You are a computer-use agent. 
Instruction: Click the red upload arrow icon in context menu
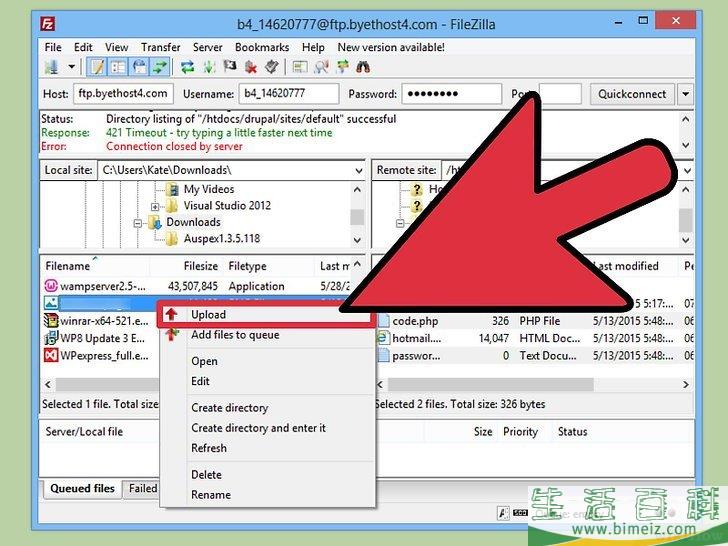(x=171, y=314)
